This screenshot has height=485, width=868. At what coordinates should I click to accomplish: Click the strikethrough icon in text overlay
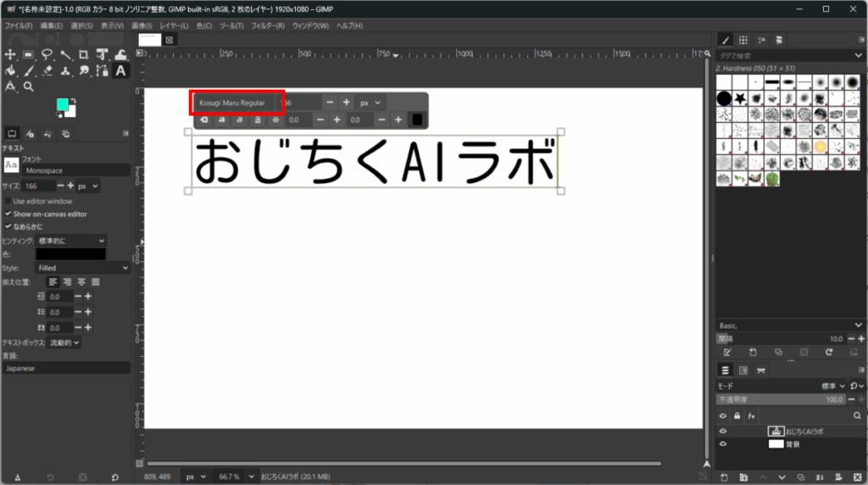click(275, 120)
